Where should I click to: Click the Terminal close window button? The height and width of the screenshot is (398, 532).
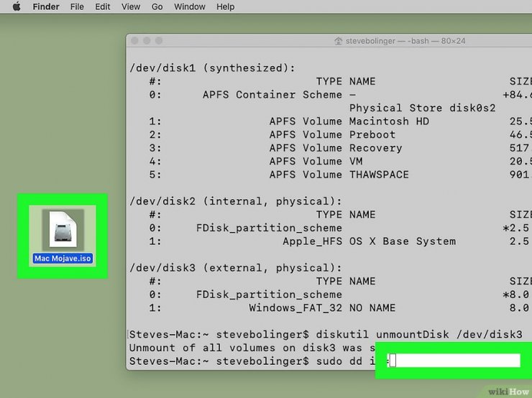(x=134, y=41)
